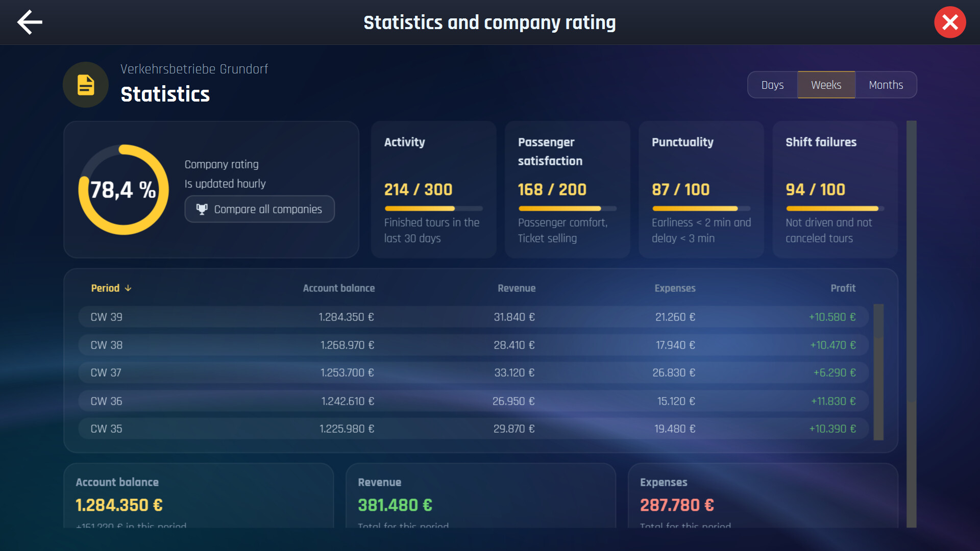Open the Punctuality card
The height and width of the screenshot is (551, 980).
coord(701,189)
